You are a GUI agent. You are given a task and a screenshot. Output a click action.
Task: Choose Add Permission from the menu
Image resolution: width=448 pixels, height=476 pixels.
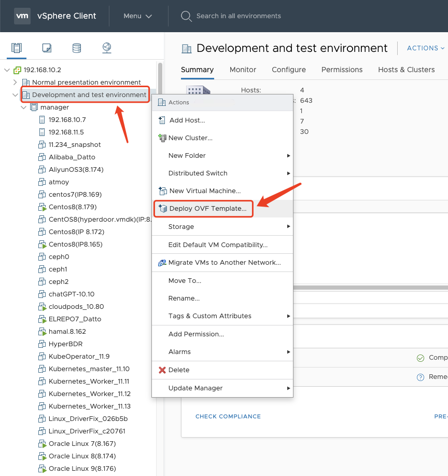[222, 334]
